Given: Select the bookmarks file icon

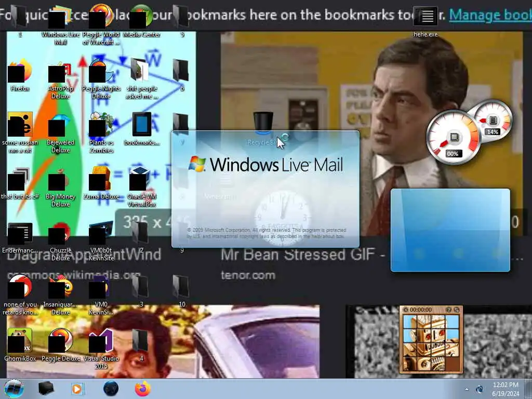Looking at the screenshot, I should (x=141, y=129).
